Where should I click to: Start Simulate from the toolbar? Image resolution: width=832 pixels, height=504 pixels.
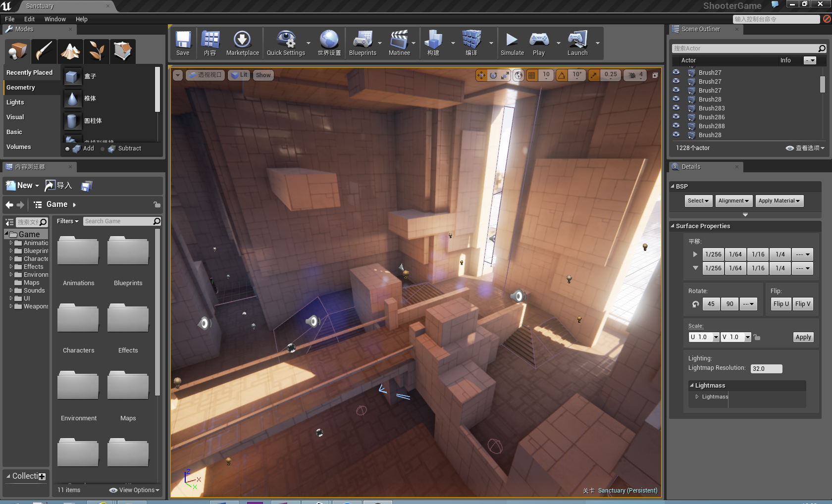click(x=512, y=43)
